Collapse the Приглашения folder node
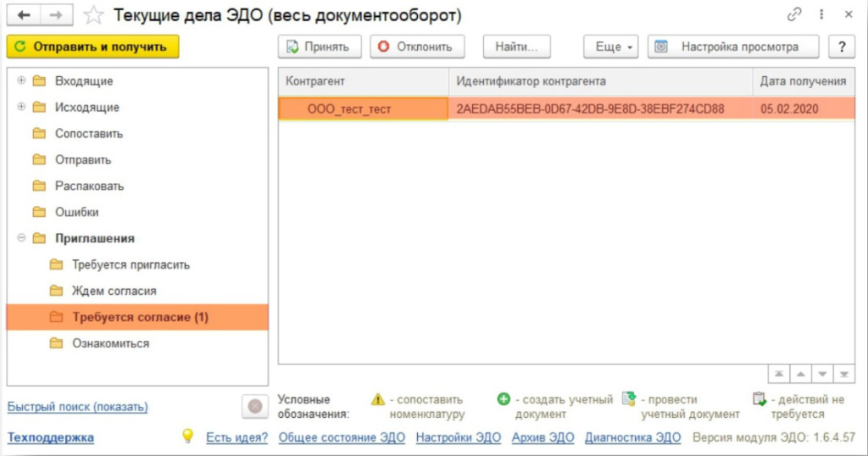Image resolution: width=868 pixels, height=456 pixels. point(21,238)
